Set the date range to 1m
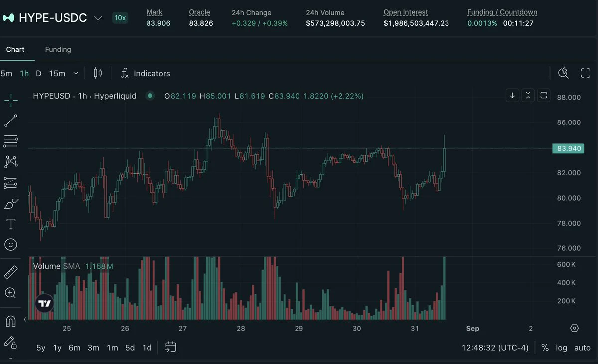 pos(112,348)
